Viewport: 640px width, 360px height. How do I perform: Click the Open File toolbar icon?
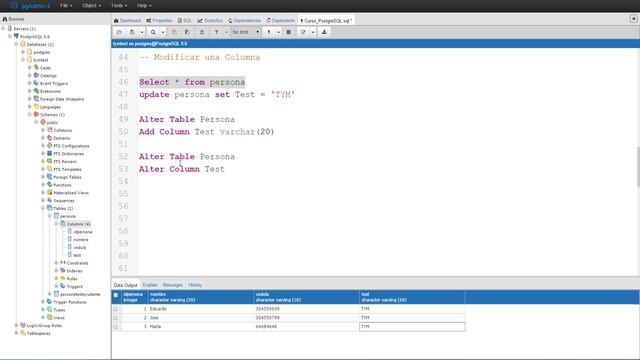tap(119, 32)
